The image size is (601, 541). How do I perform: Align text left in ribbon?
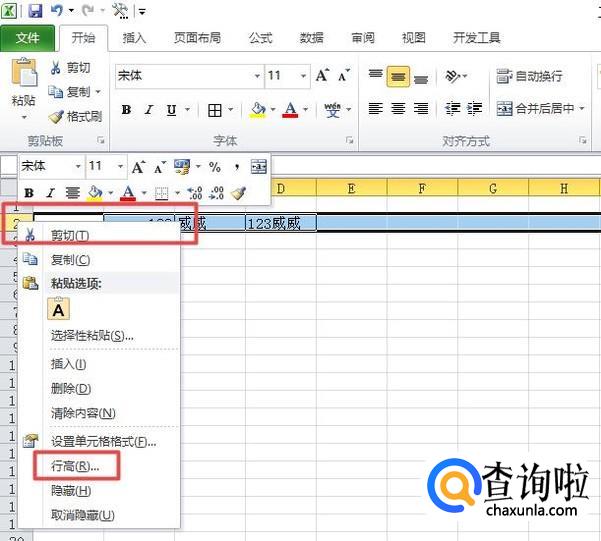coord(375,109)
